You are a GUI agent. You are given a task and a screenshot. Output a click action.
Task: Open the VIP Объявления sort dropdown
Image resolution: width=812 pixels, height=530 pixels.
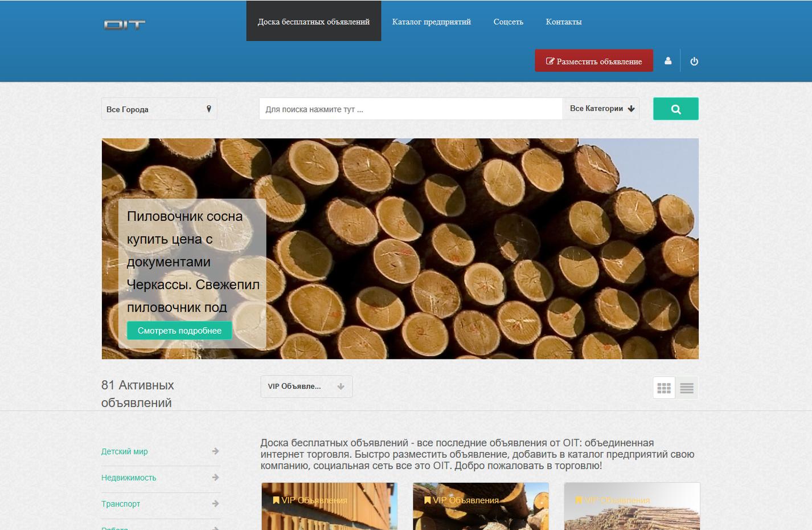(306, 386)
